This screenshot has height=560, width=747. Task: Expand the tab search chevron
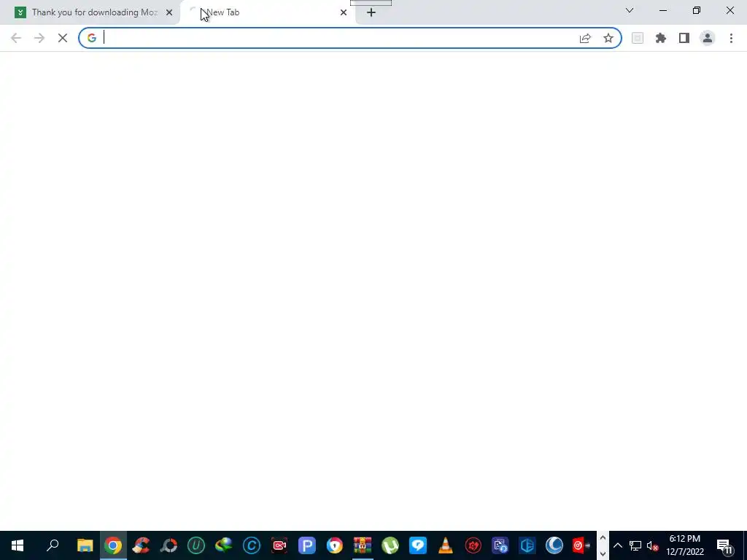click(630, 10)
